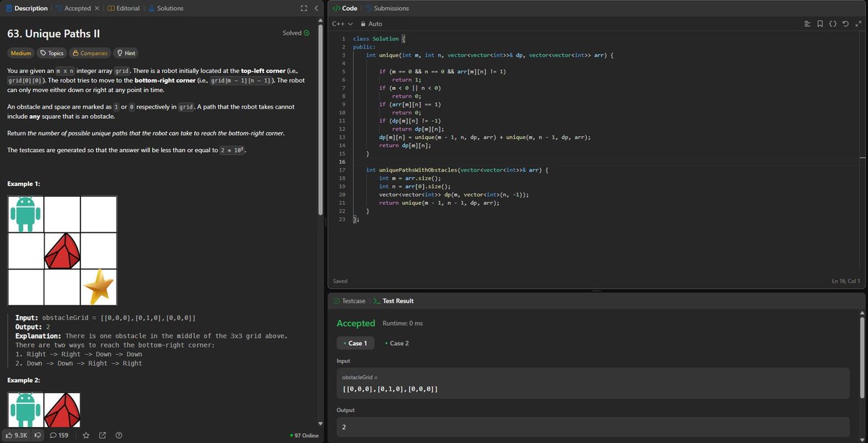Viewport: 868px width, 443px height.
Task: Click the Example 2 grid image
Action: [x=44, y=409]
